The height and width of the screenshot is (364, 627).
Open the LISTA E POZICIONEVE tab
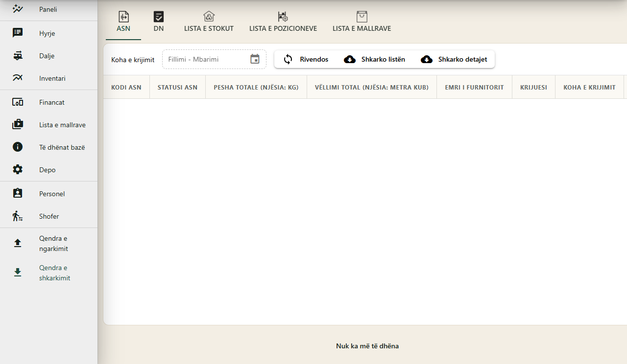pos(283,23)
